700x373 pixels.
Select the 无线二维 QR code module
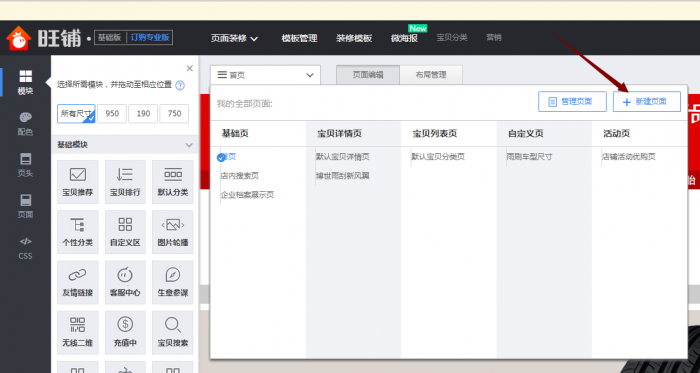click(x=78, y=333)
